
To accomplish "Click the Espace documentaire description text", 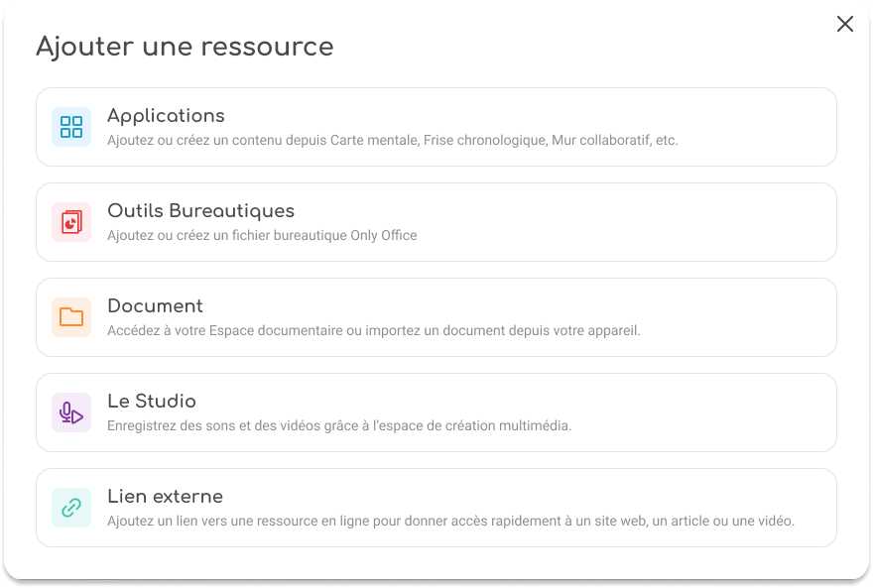I will coord(373,331).
